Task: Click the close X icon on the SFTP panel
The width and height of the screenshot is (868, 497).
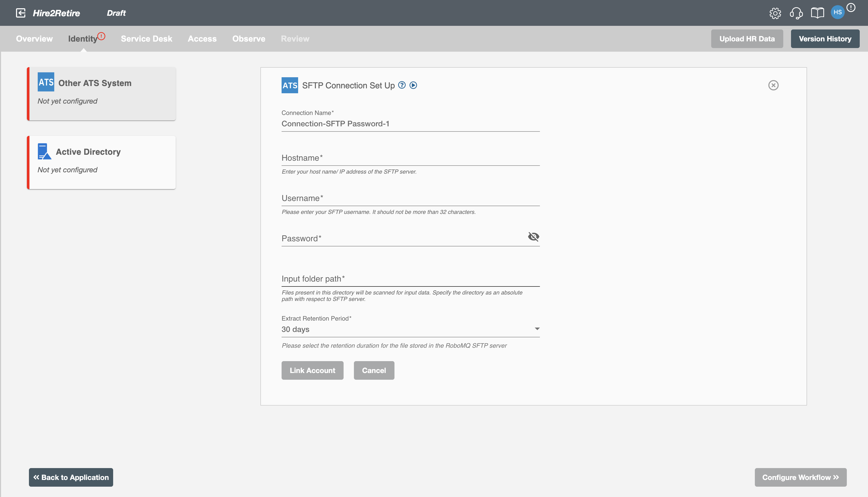Action: pos(773,85)
